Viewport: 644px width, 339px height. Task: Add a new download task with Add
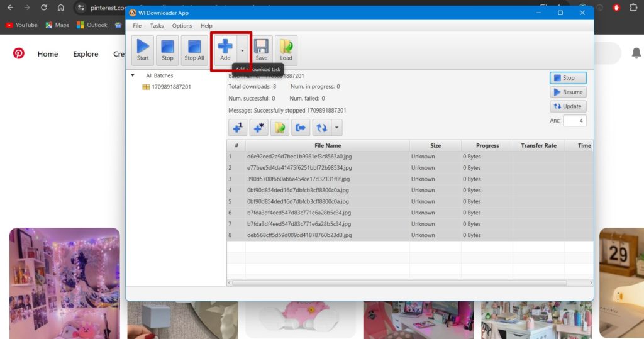pos(225,50)
